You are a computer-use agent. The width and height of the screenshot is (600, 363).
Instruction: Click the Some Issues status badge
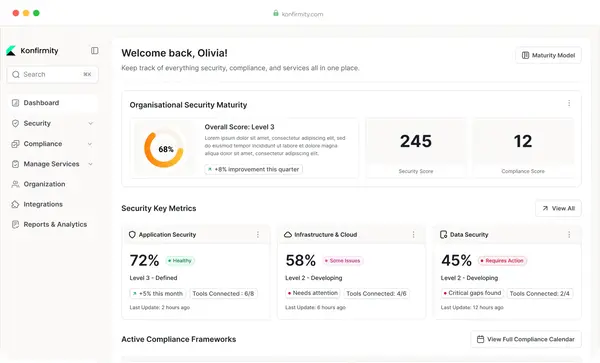click(x=342, y=260)
